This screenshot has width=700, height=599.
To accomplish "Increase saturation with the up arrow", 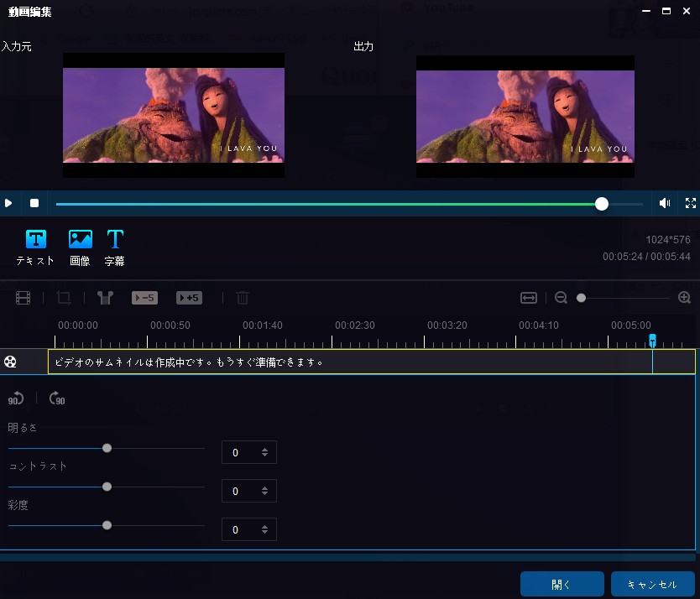I will [x=264, y=527].
